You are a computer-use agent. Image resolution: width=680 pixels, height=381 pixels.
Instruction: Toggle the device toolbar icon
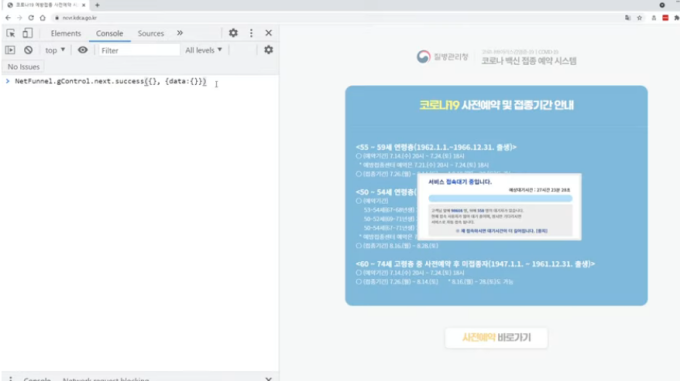pos(27,33)
